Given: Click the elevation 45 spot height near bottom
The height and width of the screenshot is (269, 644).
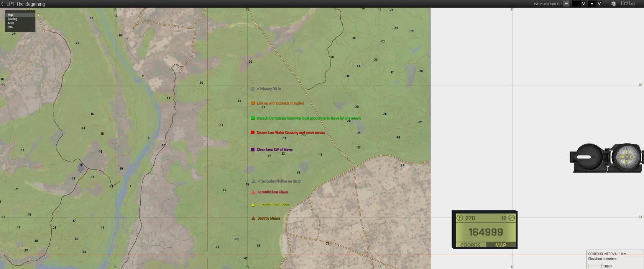Looking at the screenshot, I should pos(246,258).
